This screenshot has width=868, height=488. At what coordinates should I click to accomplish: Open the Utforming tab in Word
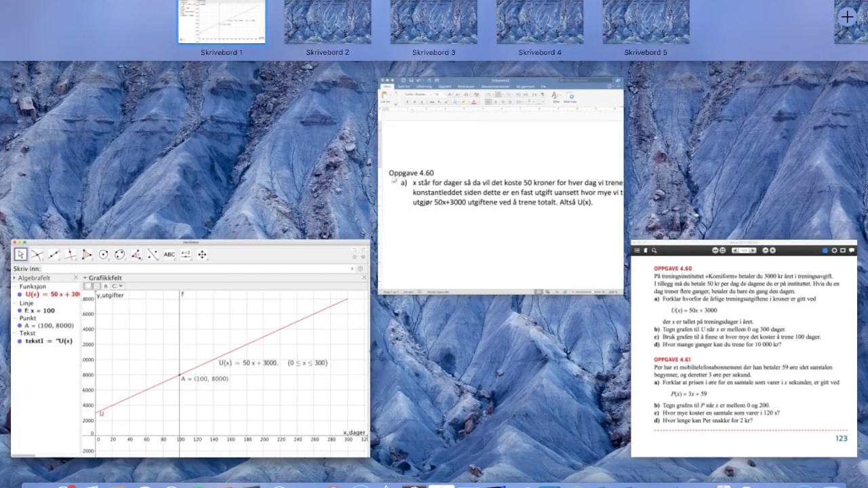(424, 87)
